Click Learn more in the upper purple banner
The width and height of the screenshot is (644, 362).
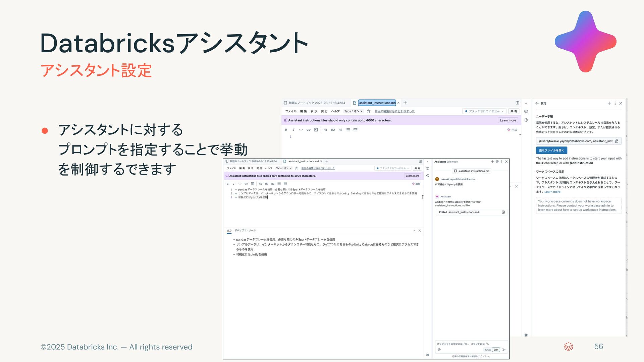point(508,120)
